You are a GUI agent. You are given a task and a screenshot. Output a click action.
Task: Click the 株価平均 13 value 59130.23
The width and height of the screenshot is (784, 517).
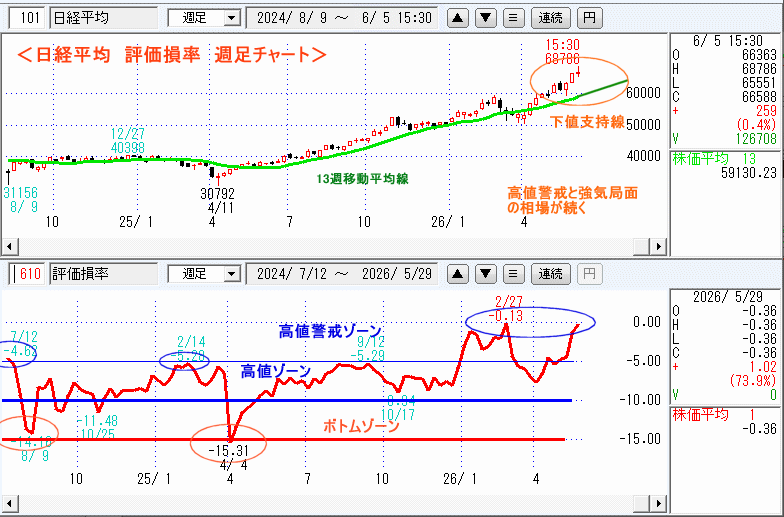(x=748, y=173)
